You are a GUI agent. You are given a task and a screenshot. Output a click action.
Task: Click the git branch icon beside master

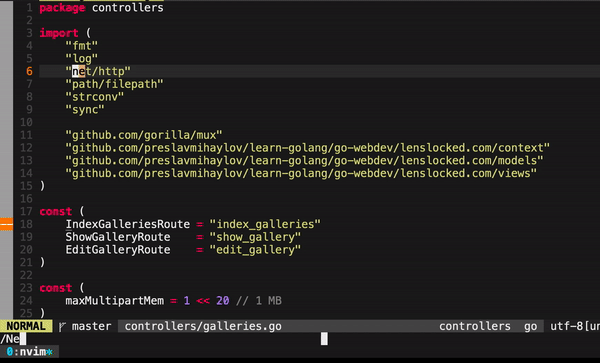[x=62, y=327]
